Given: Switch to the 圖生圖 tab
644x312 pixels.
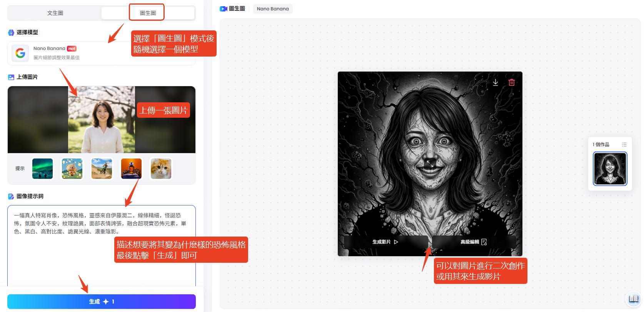Looking at the screenshot, I should (147, 13).
